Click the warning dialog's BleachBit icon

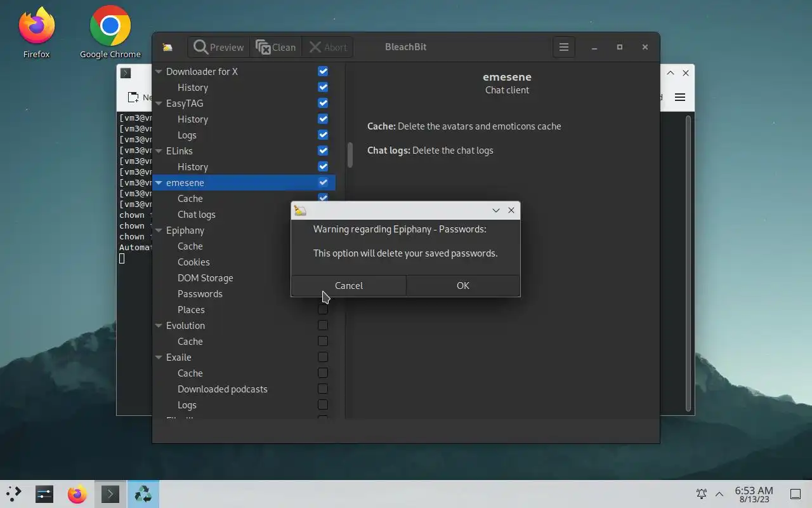[x=301, y=210]
